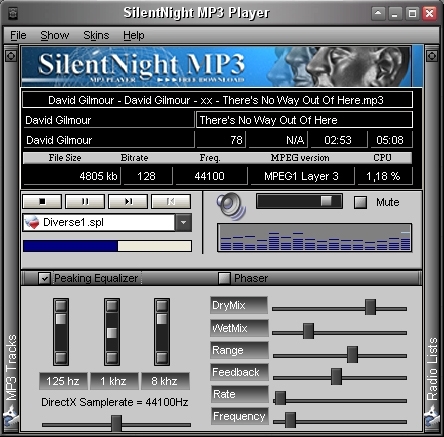The width and height of the screenshot is (444, 437).
Task: Open the Diverse1.spl playlist dropdown
Action: tap(183, 223)
